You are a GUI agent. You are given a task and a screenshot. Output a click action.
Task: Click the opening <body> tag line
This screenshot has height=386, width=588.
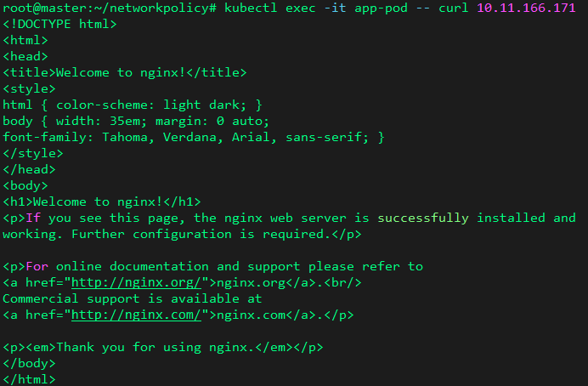(x=25, y=185)
